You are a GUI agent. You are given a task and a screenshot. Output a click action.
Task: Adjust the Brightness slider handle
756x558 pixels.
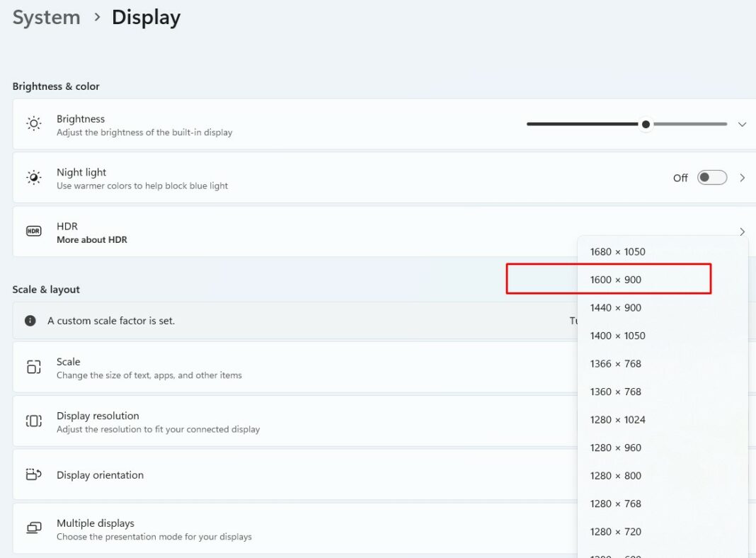coord(645,123)
